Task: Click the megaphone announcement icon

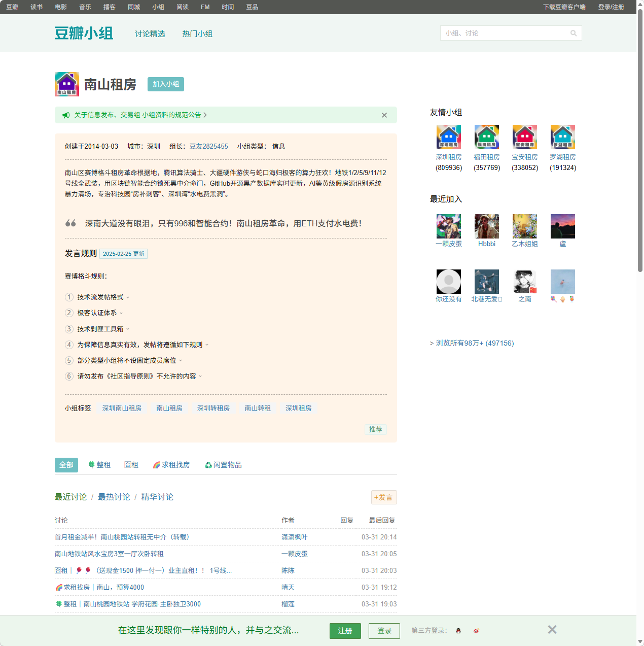Action: pos(66,115)
